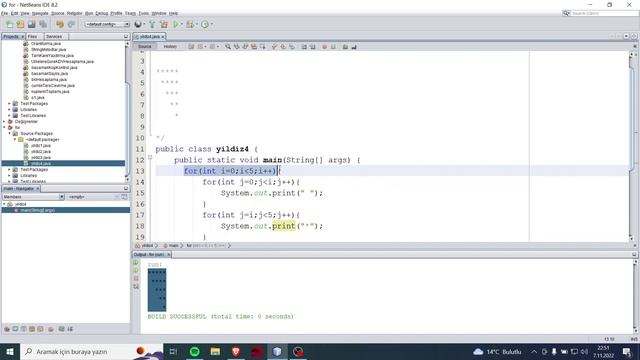The height and width of the screenshot is (360, 640).
Task: Click the red Start Macro Recording icon
Action: point(324,47)
